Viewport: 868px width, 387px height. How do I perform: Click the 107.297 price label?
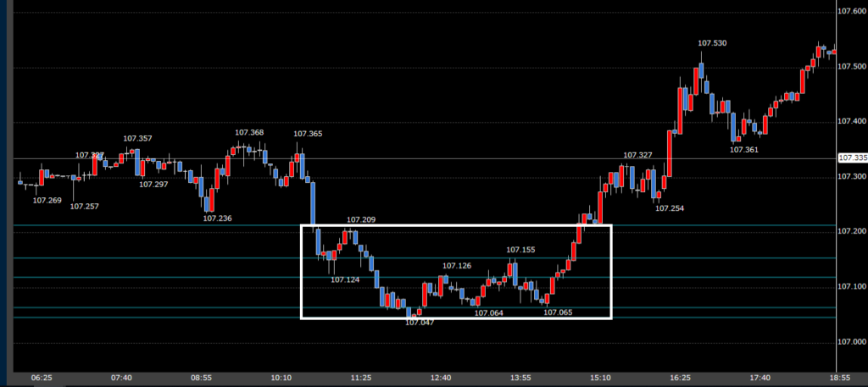tap(153, 185)
